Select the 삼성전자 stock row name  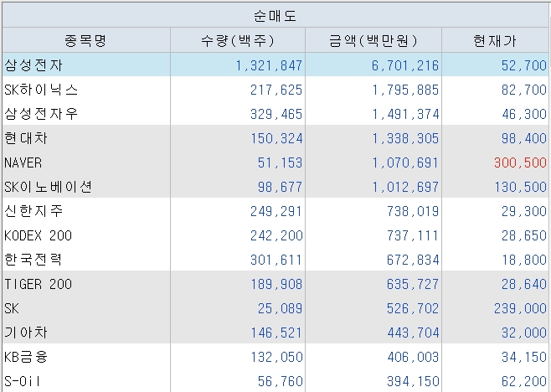pyautogui.click(x=33, y=65)
